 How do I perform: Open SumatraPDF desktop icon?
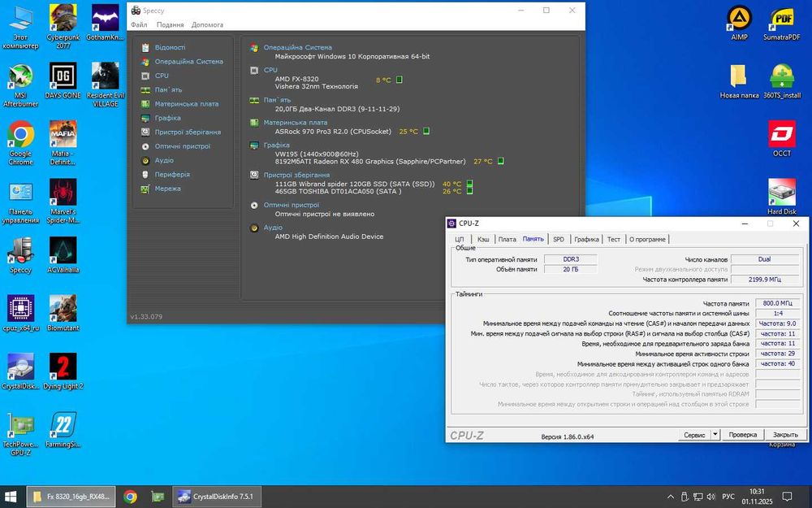point(782,23)
